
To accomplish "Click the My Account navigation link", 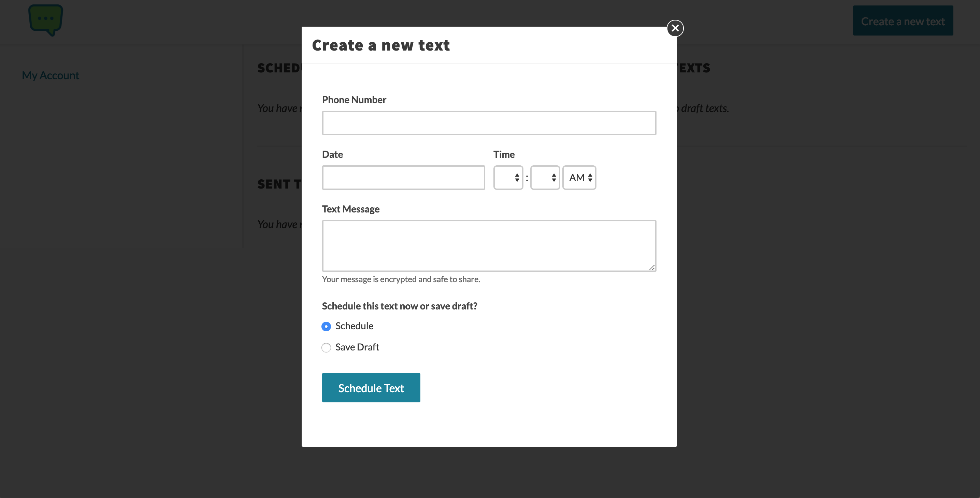I will (x=50, y=74).
